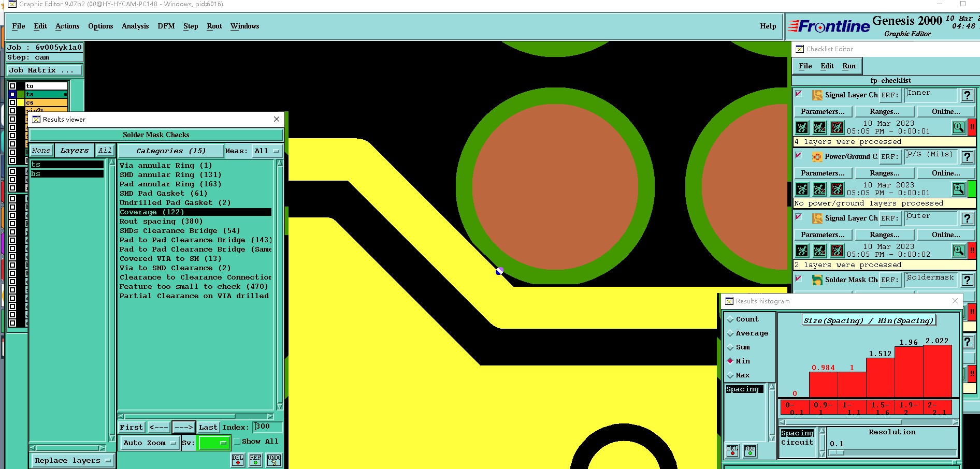This screenshot has height=469, width=980.
Task: Toggle checkbox for Inner Signal Layer Check
Action: (x=799, y=94)
